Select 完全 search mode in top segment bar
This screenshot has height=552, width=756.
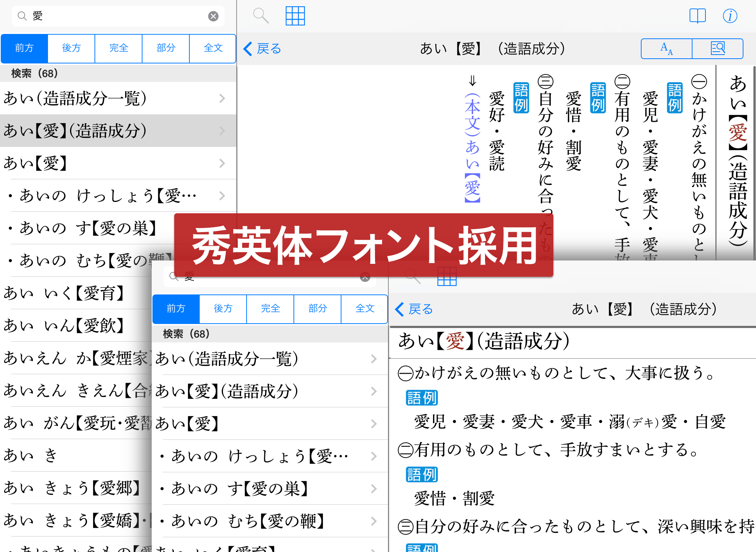[x=118, y=48]
